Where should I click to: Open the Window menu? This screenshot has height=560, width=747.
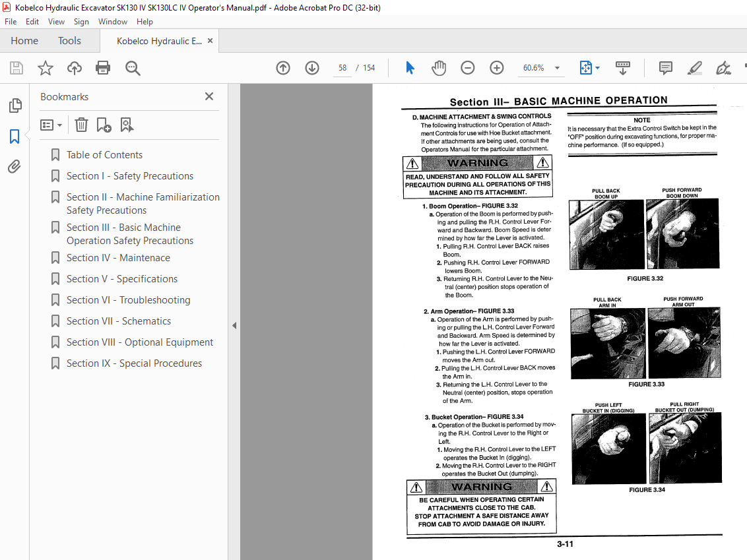point(112,22)
